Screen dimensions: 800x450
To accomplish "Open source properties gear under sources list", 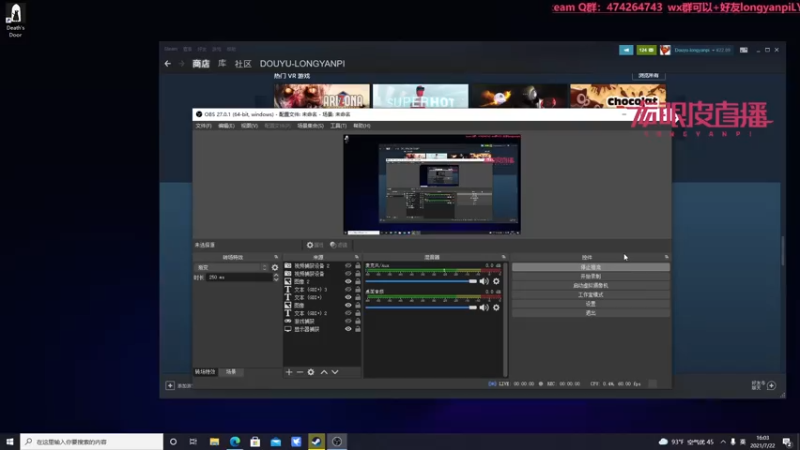I will [x=311, y=372].
